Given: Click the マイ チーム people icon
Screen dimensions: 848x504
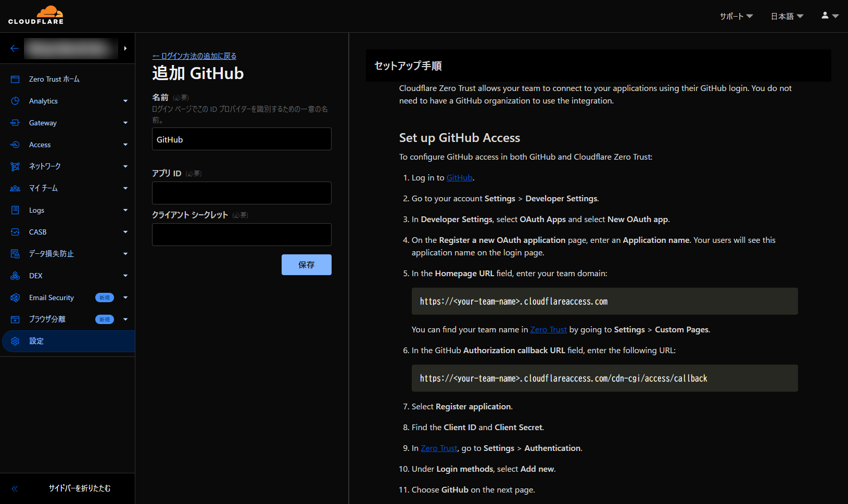Looking at the screenshot, I should click(15, 188).
